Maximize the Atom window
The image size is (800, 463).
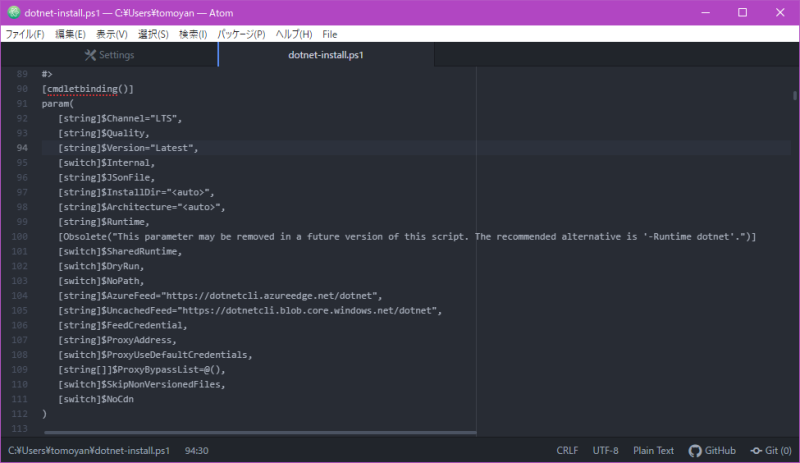click(x=743, y=13)
